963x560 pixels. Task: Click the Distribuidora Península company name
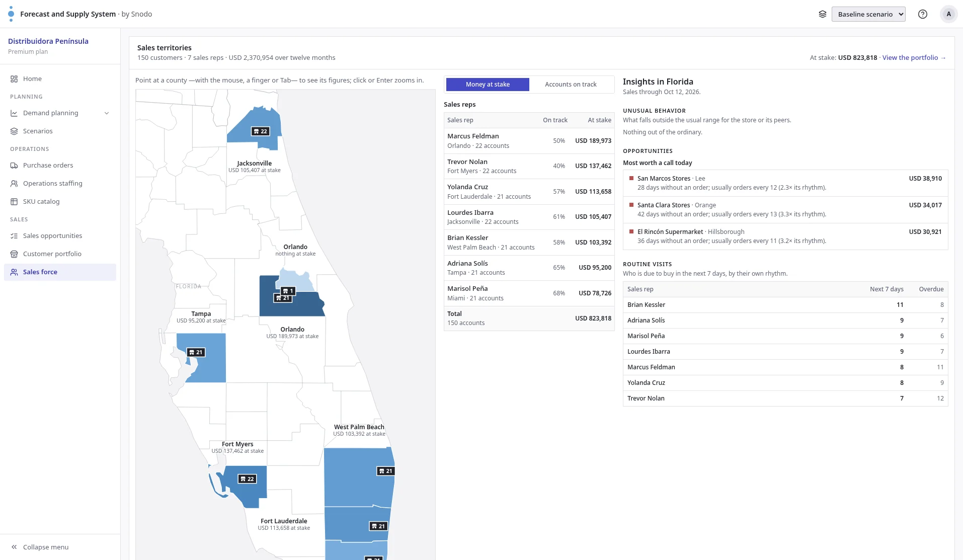coord(48,41)
